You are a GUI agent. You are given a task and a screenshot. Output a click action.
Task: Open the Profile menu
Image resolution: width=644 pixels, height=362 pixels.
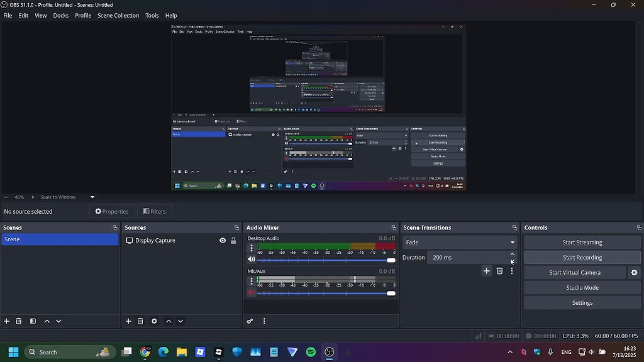click(83, 16)
